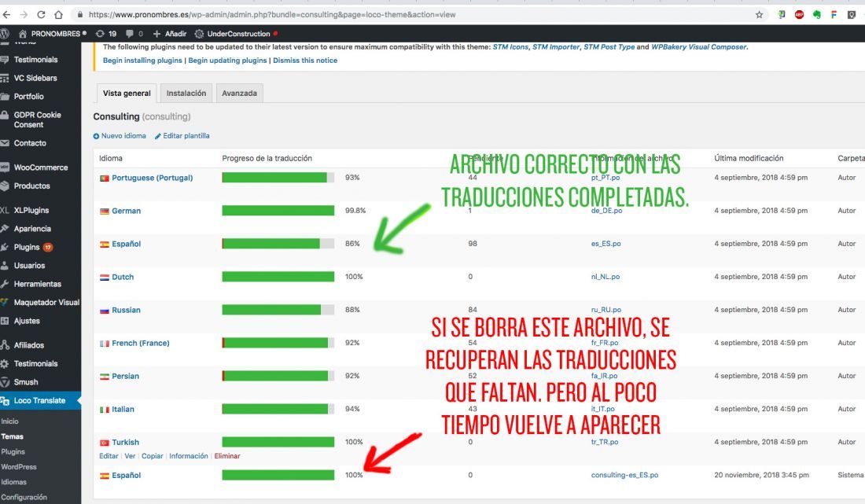This screenshot has width=865, height=504.
Task: Open Italian translation
Action: (x=123, y=410)
